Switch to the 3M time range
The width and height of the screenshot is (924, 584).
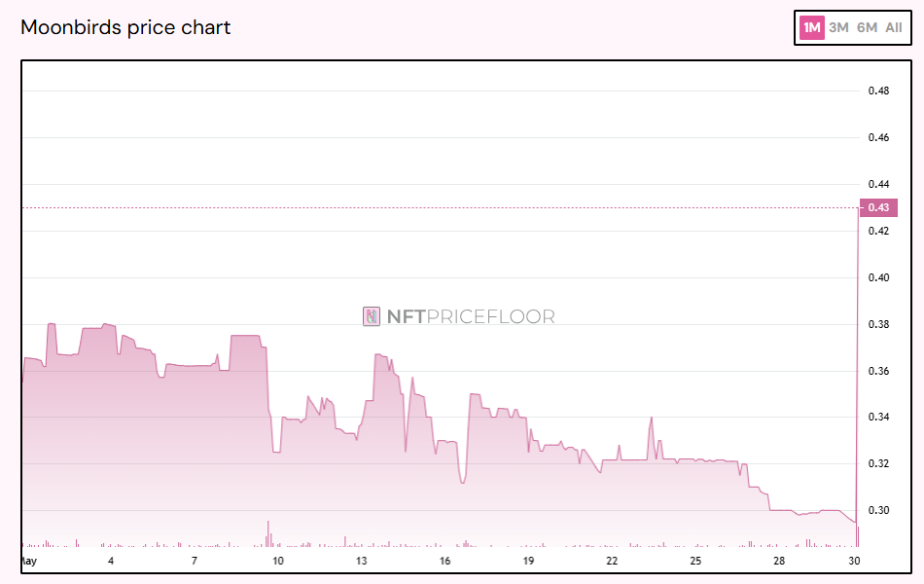[838, 27]
